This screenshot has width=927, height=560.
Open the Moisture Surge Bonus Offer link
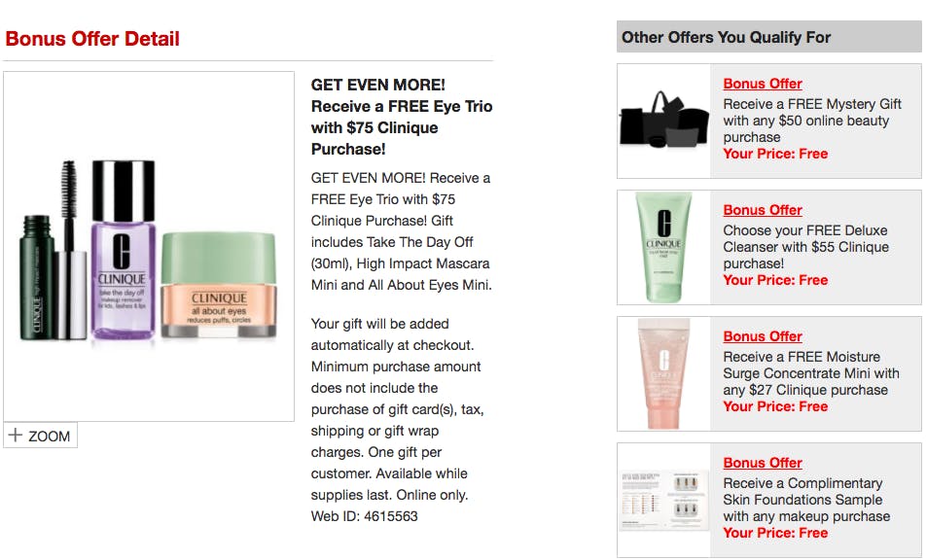[763, 336]
